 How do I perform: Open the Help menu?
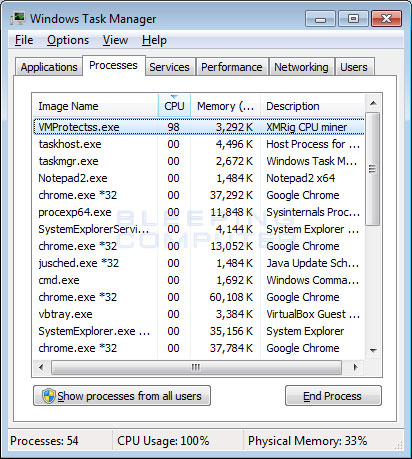[154, 40]
